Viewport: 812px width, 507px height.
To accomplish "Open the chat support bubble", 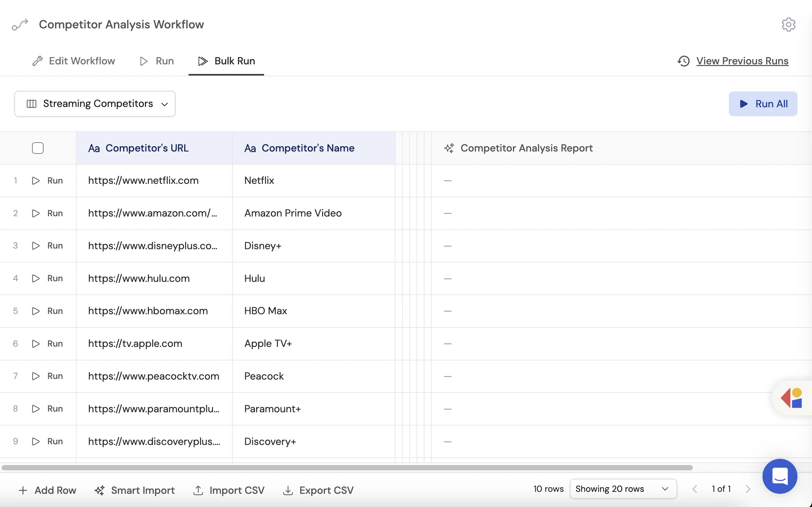I will point(779,476).
